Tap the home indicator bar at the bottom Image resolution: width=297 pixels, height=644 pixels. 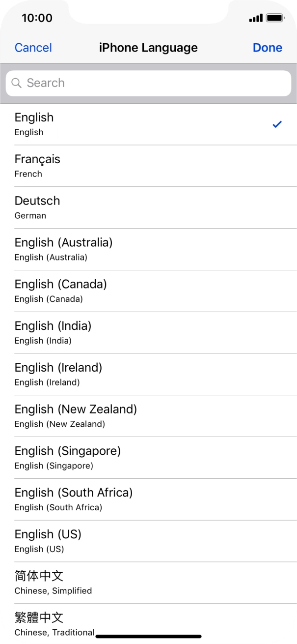click(148, 636)
